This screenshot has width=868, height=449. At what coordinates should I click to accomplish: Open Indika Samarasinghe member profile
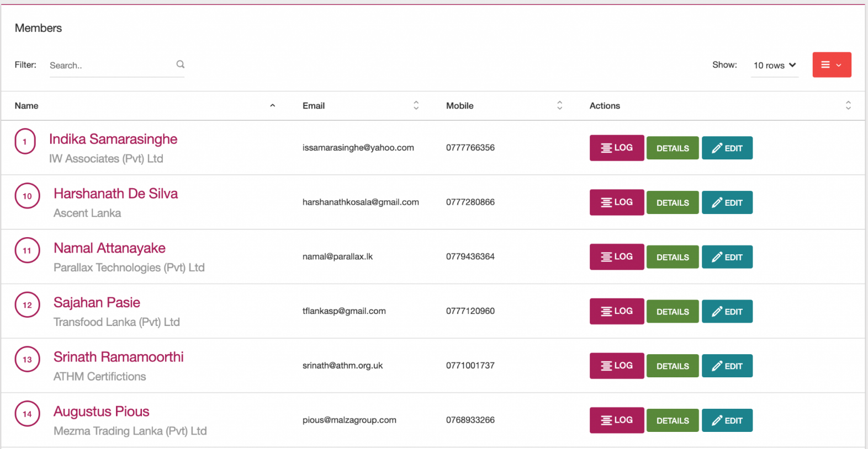[113, 139]
